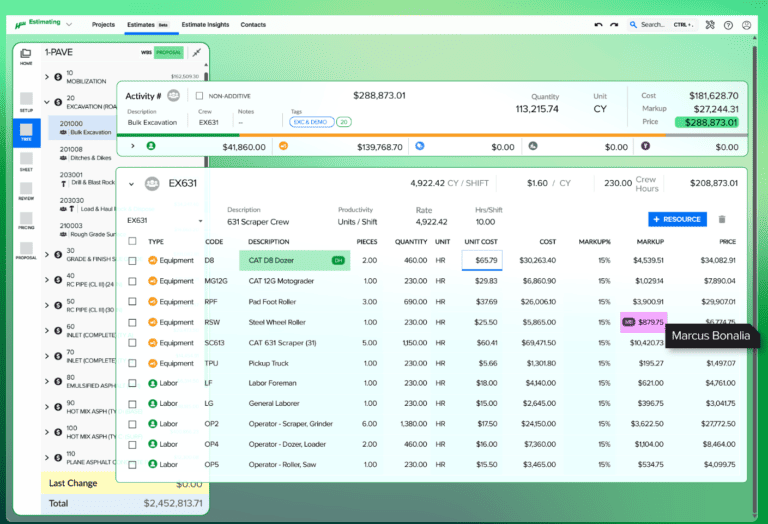Switch to PROPOSAL view toggle
This screenshot has width=768, height=524.
pyautogui.click(x=167, y=52)
